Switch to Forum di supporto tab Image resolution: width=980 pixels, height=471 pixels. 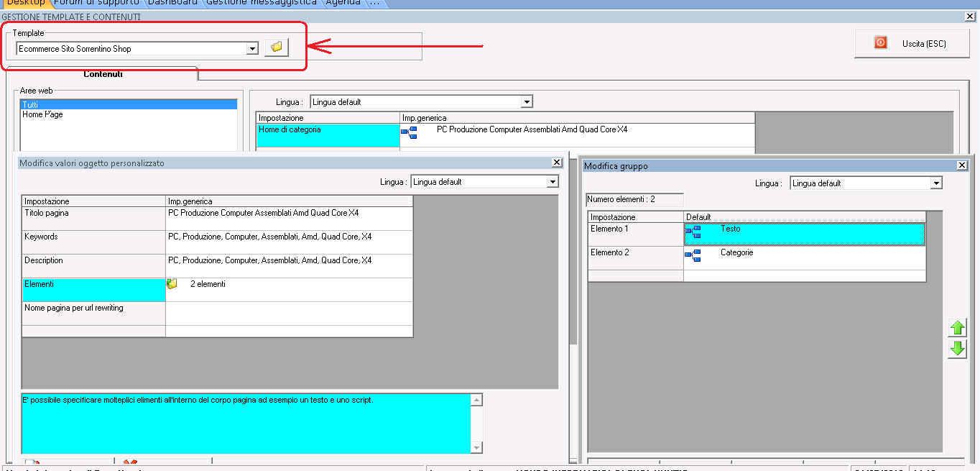pyautogui.click(x=96, y=3)
